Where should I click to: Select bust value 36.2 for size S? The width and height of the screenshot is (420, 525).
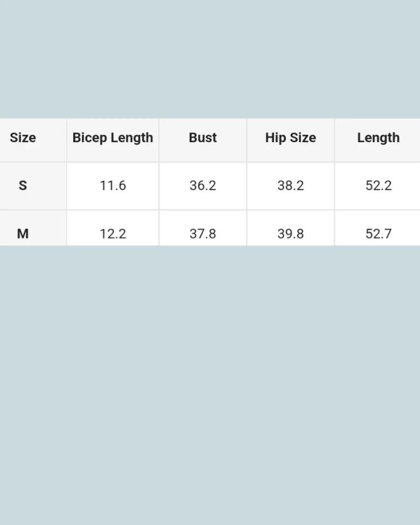pos(203,185)
